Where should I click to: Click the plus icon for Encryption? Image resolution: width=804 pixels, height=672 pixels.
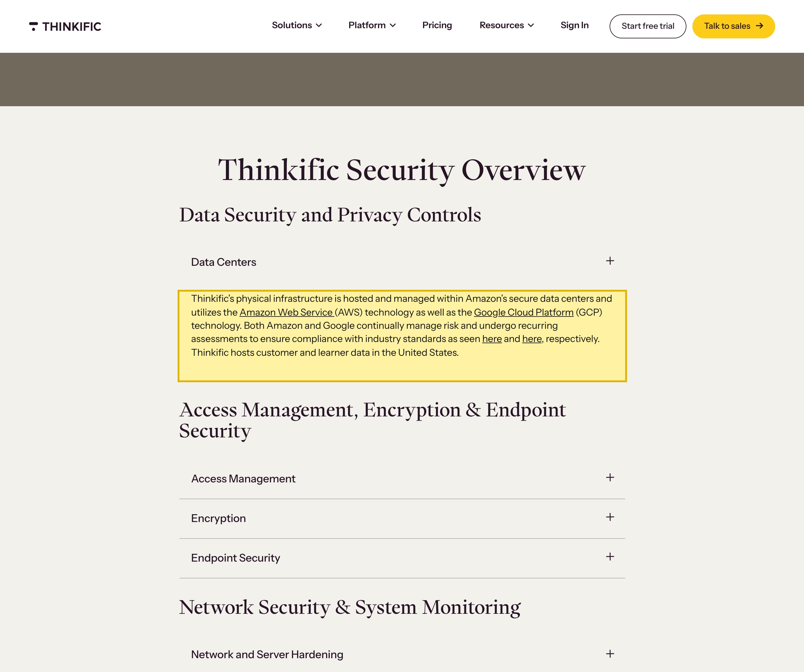click(x=610, y=517)
